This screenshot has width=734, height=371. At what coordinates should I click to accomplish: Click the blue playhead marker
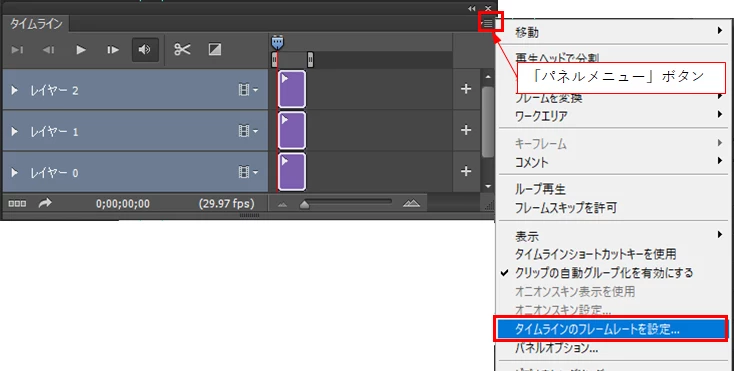(x=277, y=42)
